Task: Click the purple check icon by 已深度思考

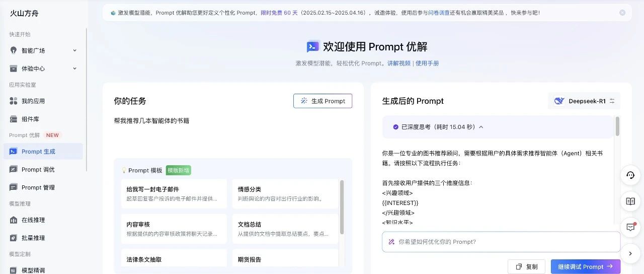Action: 396,127
